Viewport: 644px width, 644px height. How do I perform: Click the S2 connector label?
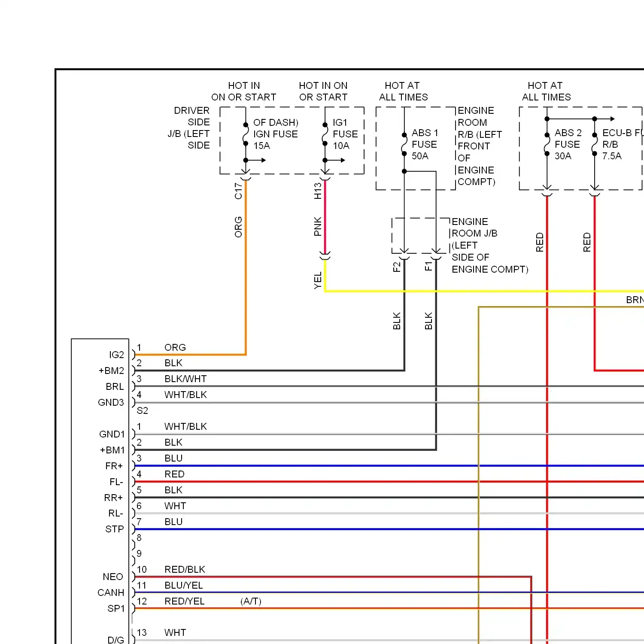(x=142, y=410)
